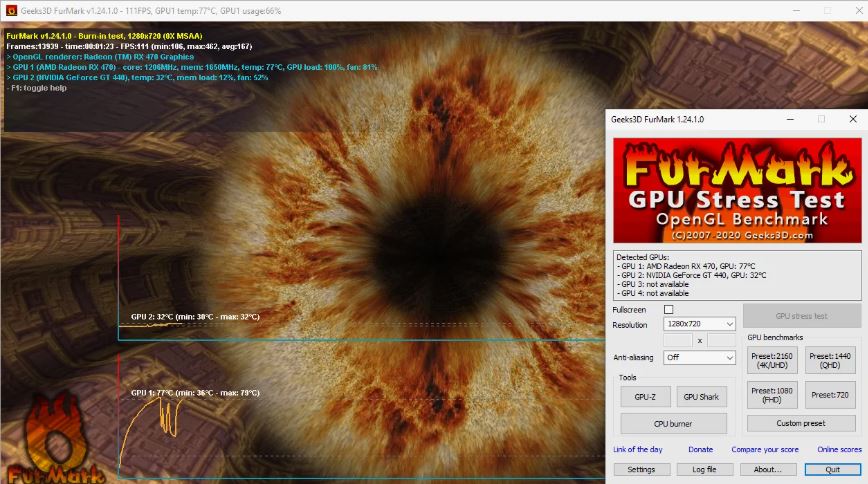Enable the Fullscreen checkbox
This screenshot has height=484, width=868.
(x=669, y=310)
